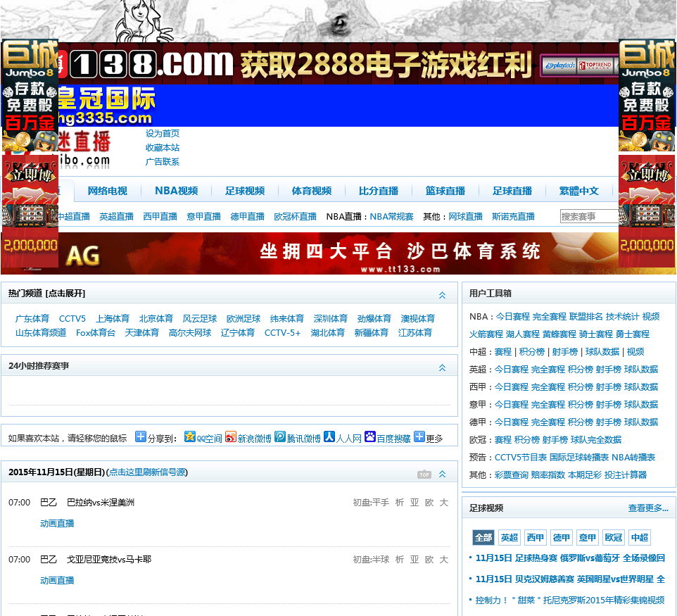Open the 足球直播 tab in navigation
677x616 pixels.
pos(512,191)
